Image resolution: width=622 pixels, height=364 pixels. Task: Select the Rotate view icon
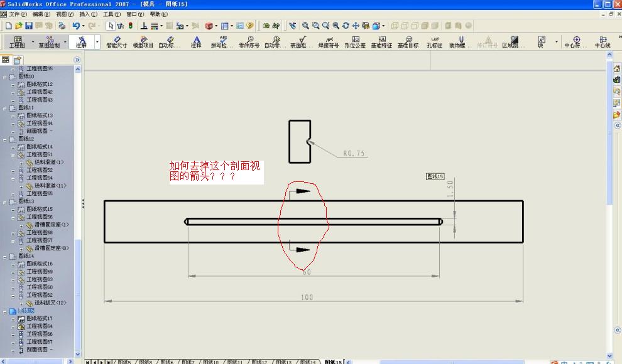[346, 26]
